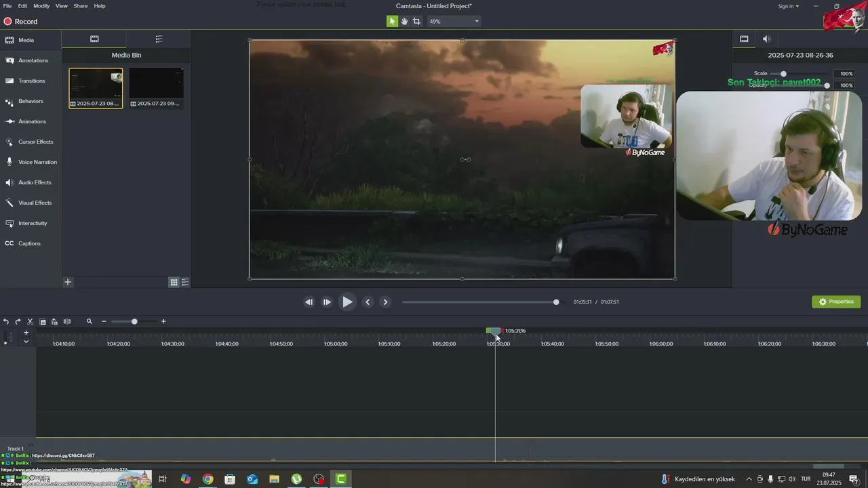
Task: Select the 2025-07-23 09-... media clip thumbnail
Action: point(156,88)
